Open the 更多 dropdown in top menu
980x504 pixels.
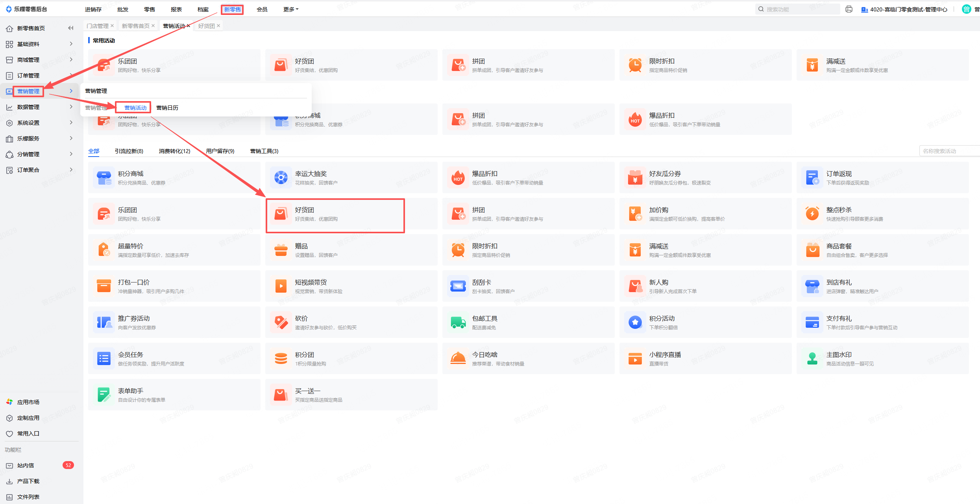point(291,9)
